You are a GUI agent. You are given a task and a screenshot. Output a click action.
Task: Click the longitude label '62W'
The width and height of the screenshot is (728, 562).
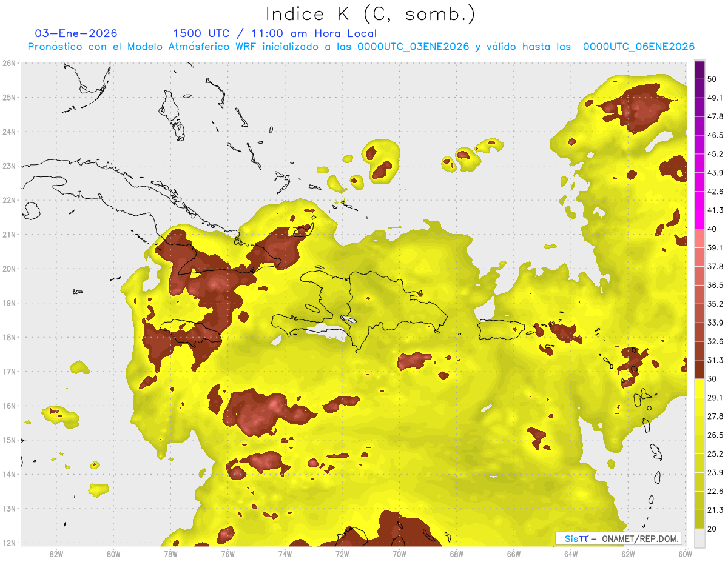pyautogui.click(x=629, y=554)
